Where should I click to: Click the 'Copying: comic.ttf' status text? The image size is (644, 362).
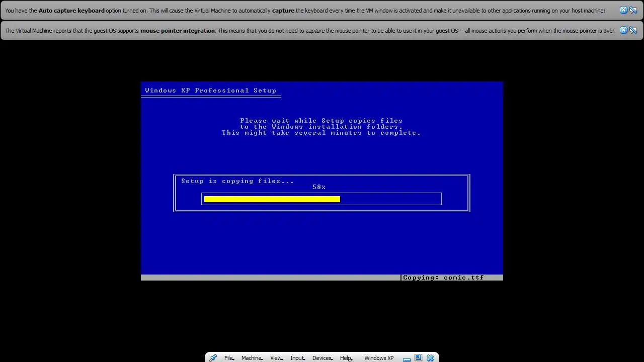[x=443, y=278]
